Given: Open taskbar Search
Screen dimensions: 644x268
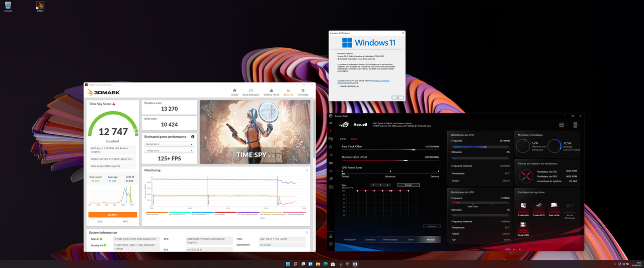Looking at the screenshot, I should (295, 264).
